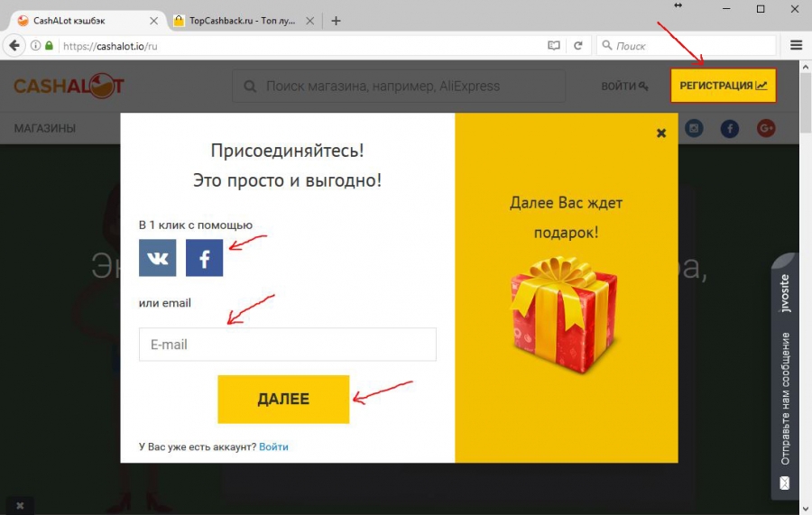Click the store search field in the header
Viewport: 812px width, 515px height.
[399, 86]
